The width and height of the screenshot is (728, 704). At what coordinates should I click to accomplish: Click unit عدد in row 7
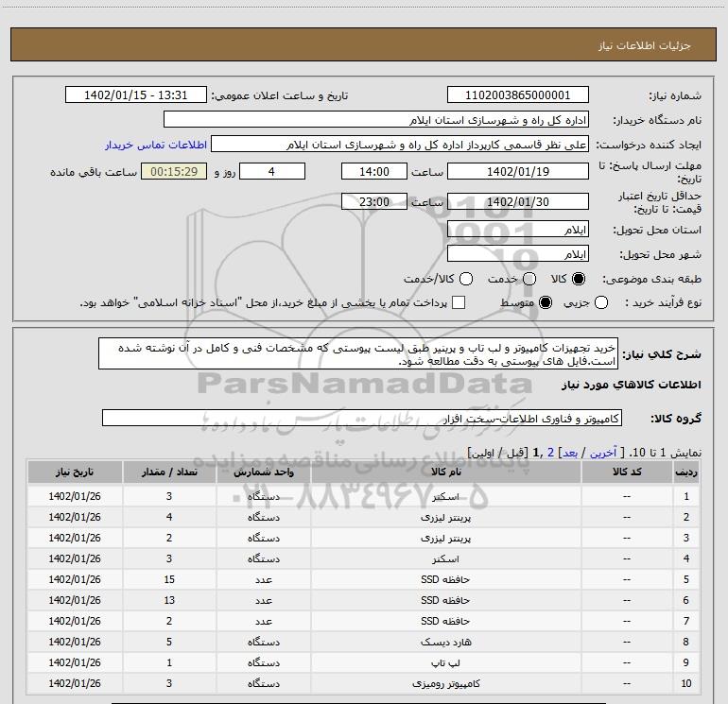263,622
